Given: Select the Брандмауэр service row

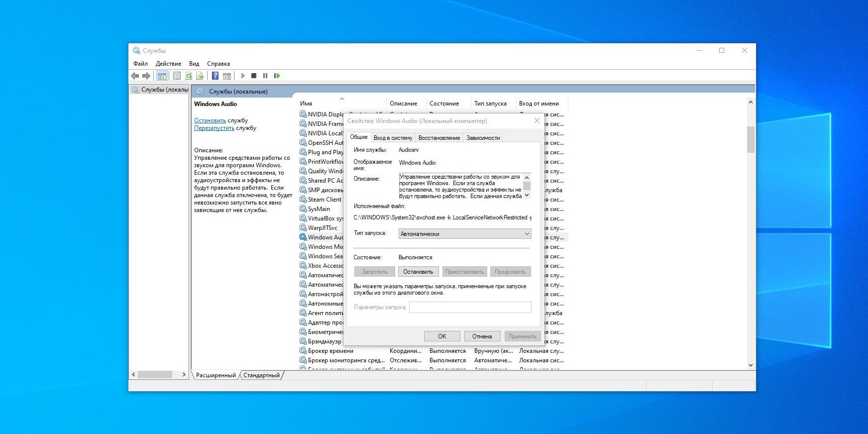Looking at the screenshot, I should (x=321, y=341).
